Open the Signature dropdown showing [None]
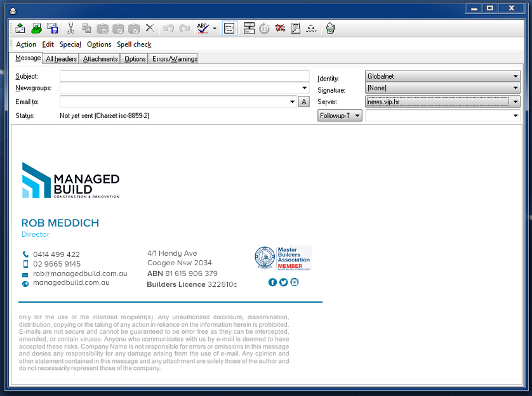This screenshot has height=396, width=532. (442, 88)
